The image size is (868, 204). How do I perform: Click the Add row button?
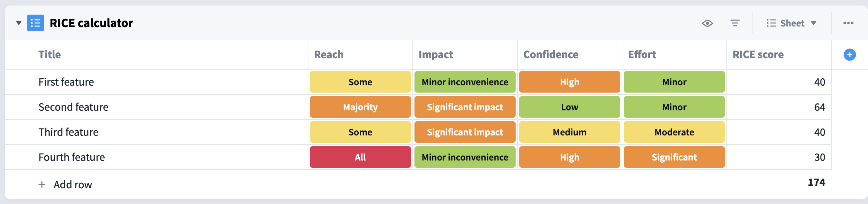coord(65,185)
